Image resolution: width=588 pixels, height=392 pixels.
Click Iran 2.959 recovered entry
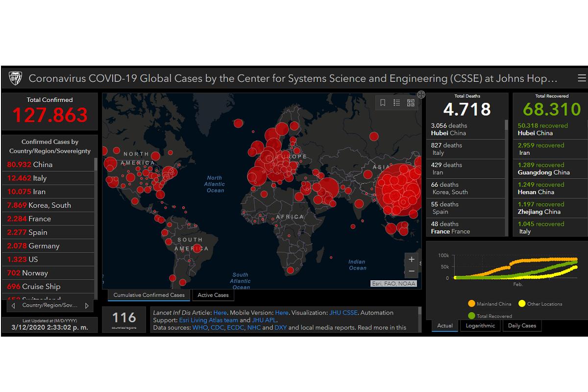[550, 149]
